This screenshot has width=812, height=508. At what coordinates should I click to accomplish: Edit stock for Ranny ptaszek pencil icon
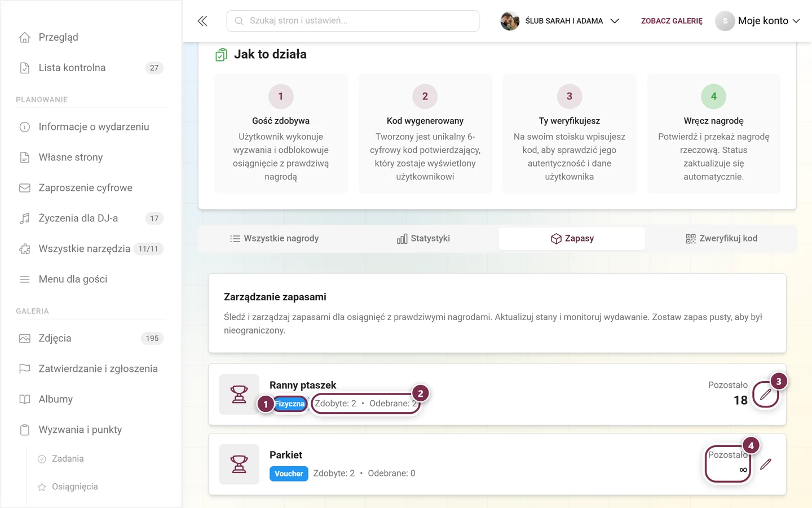tap(765, 395)
